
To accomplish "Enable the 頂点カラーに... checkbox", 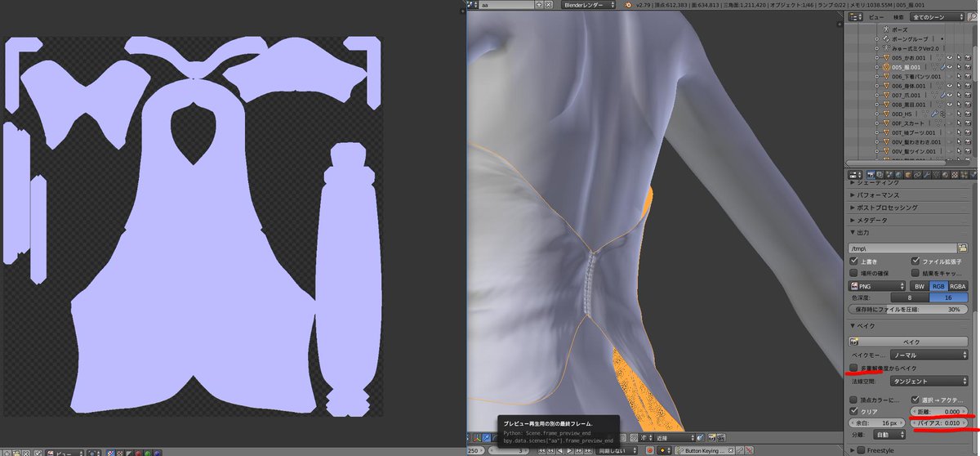I will 854,399.
